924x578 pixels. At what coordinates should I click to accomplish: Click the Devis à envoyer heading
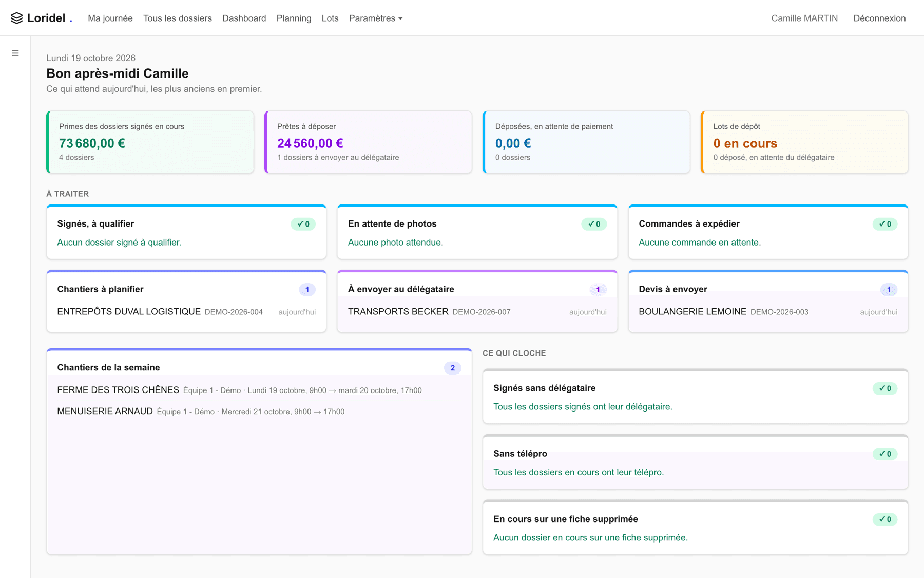pyautogui.click(x=673, y=289)
